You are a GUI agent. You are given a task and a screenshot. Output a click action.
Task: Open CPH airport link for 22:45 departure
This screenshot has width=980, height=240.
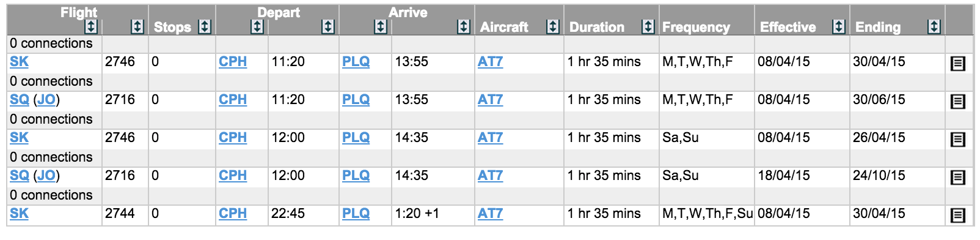[x=233, y=213]
